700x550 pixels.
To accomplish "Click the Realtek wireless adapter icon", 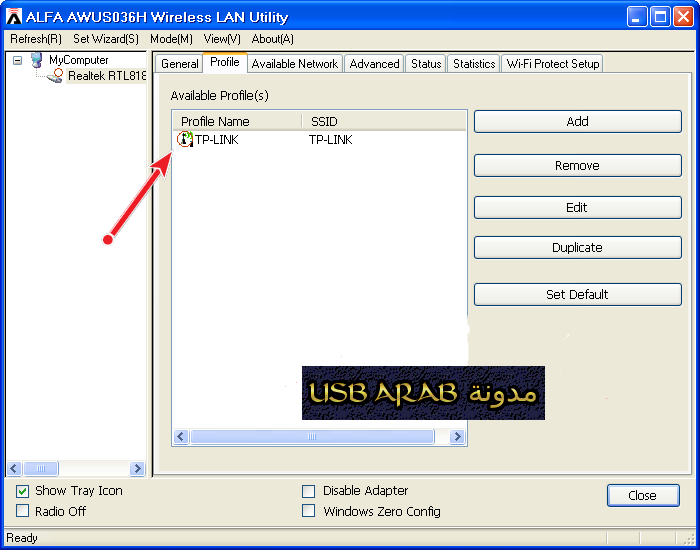I will click(55, 76).
